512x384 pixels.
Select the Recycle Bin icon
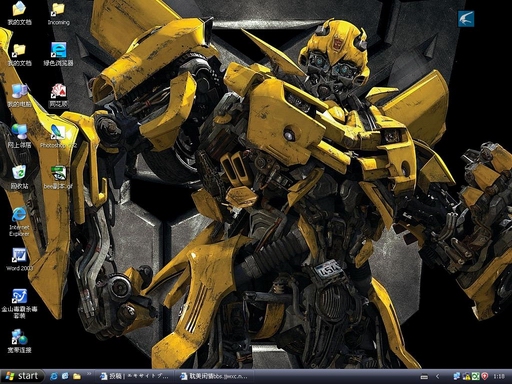19,177
